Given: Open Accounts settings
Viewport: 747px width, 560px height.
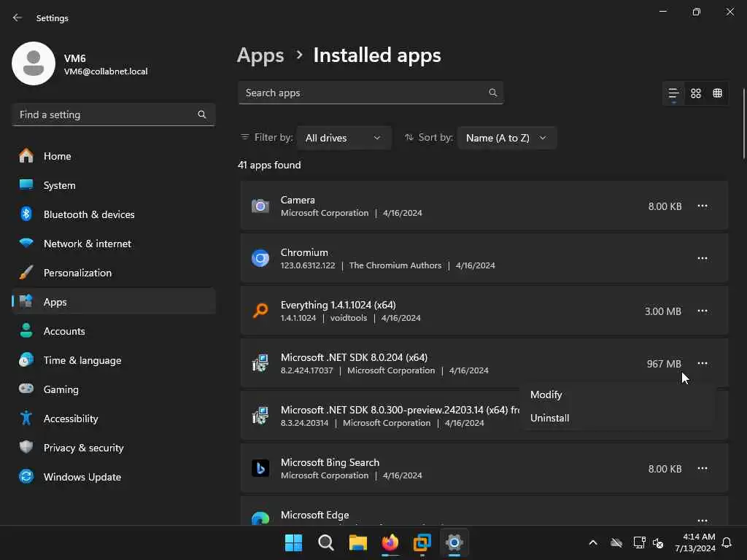Looking at the screenshot, I should coord(113,331).
